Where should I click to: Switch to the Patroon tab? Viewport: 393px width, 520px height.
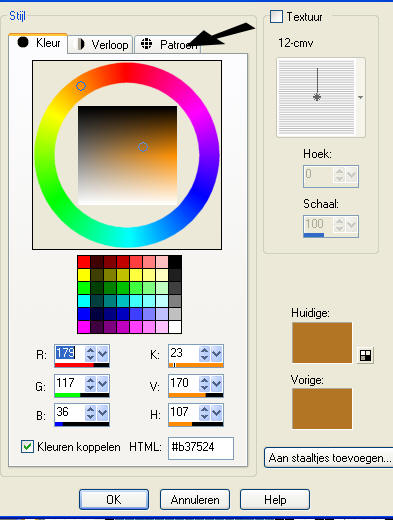coord(168,44)
